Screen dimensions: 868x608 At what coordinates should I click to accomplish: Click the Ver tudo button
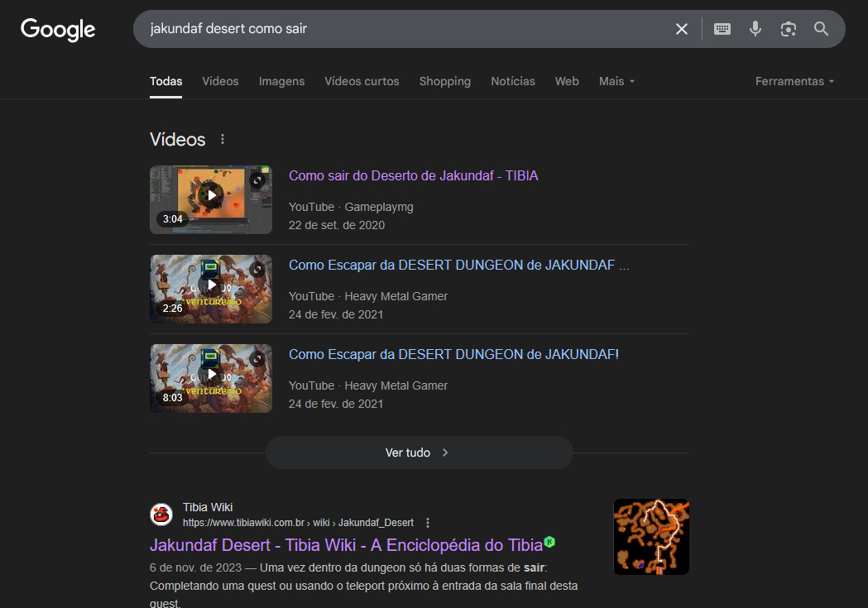[x=419, y=452]
